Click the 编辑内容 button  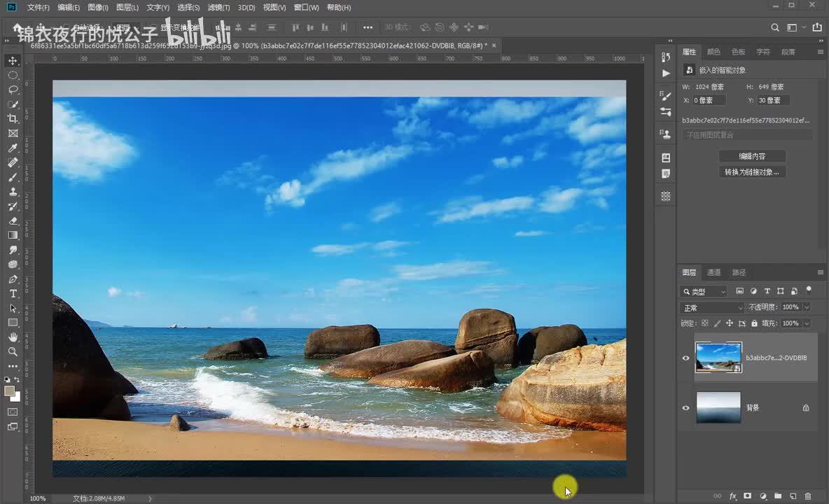click(752, 156)
